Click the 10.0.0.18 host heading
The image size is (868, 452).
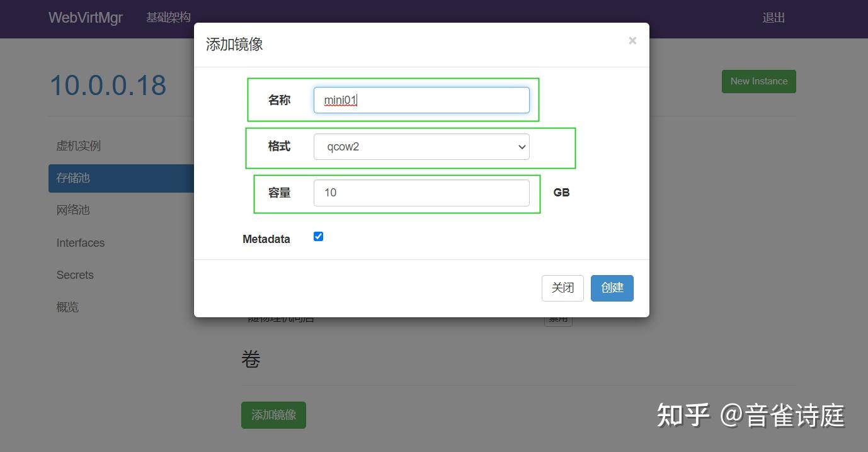tap(108, 85)
